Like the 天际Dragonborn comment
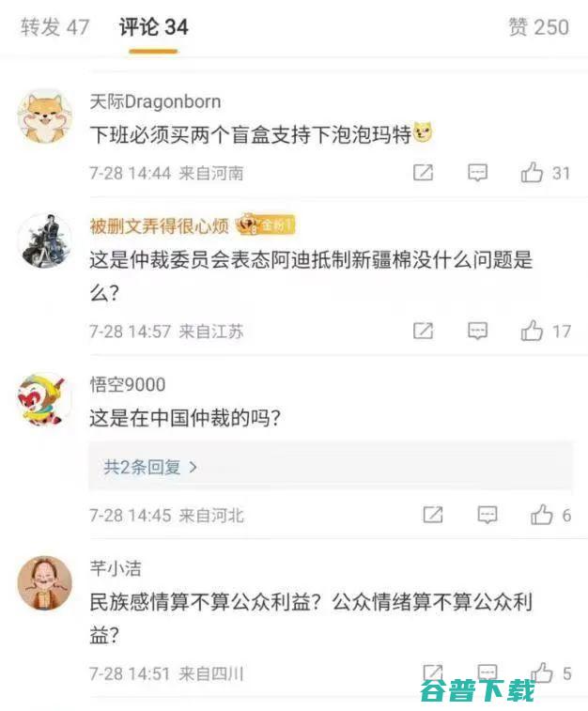 coord(532,173)
